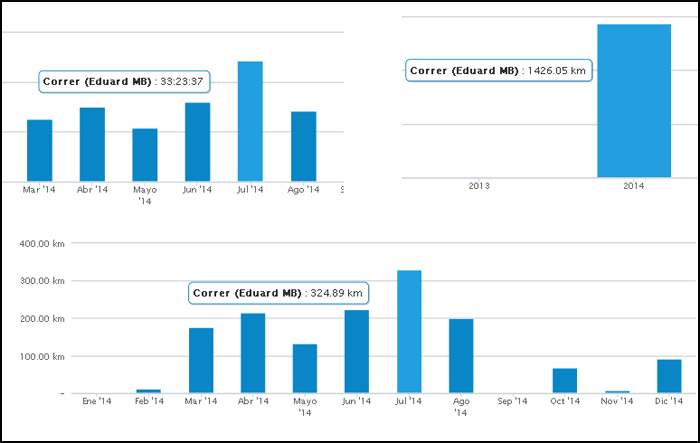This screenshot has width=700, height=443.
Task: Click the Feb '14 axis label
Action: (150, 401)
